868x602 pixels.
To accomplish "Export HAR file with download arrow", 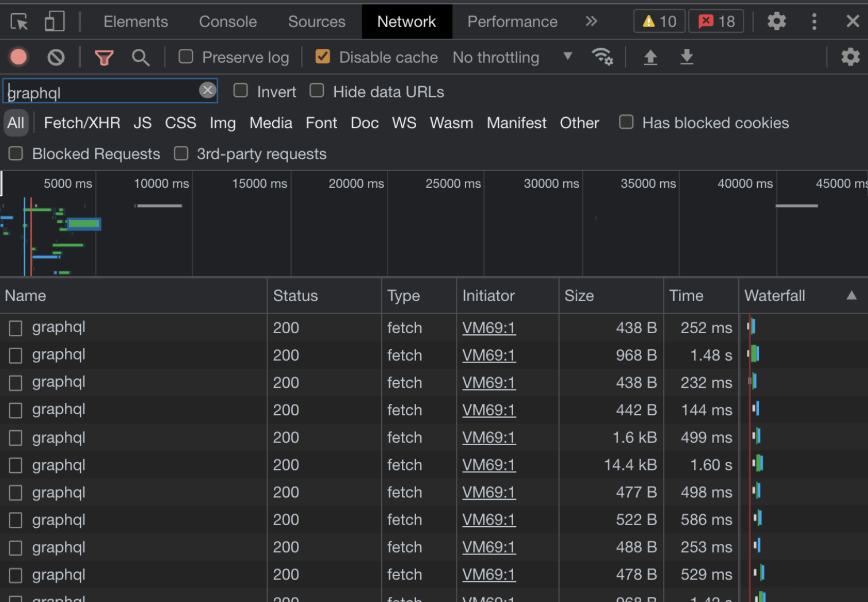I will pos(687,57).
